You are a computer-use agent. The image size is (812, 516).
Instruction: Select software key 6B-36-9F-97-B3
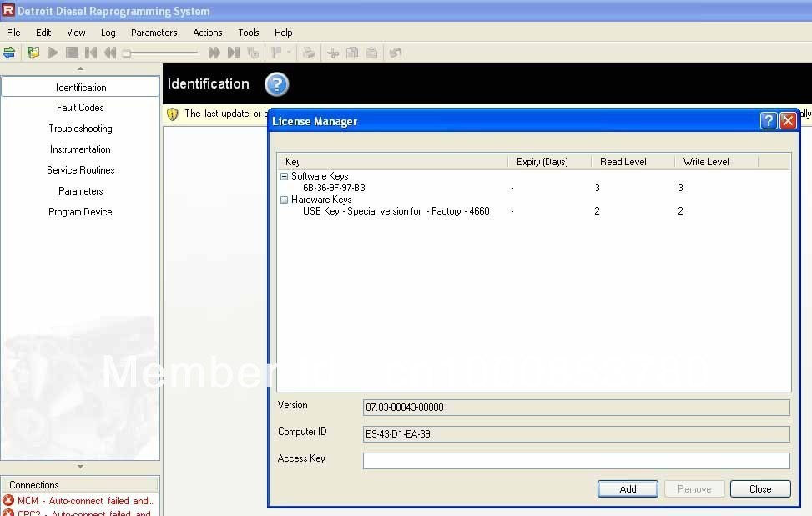[x=334, y=188]
